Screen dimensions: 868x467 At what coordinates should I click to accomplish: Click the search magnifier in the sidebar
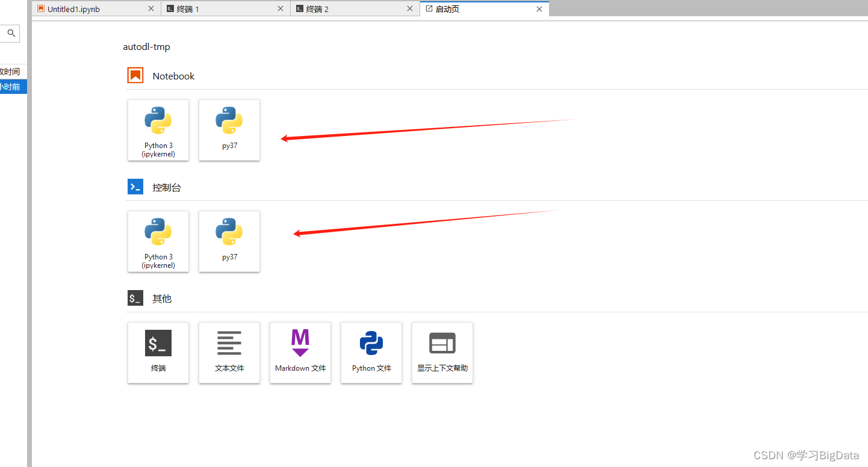tap(11, 34)
